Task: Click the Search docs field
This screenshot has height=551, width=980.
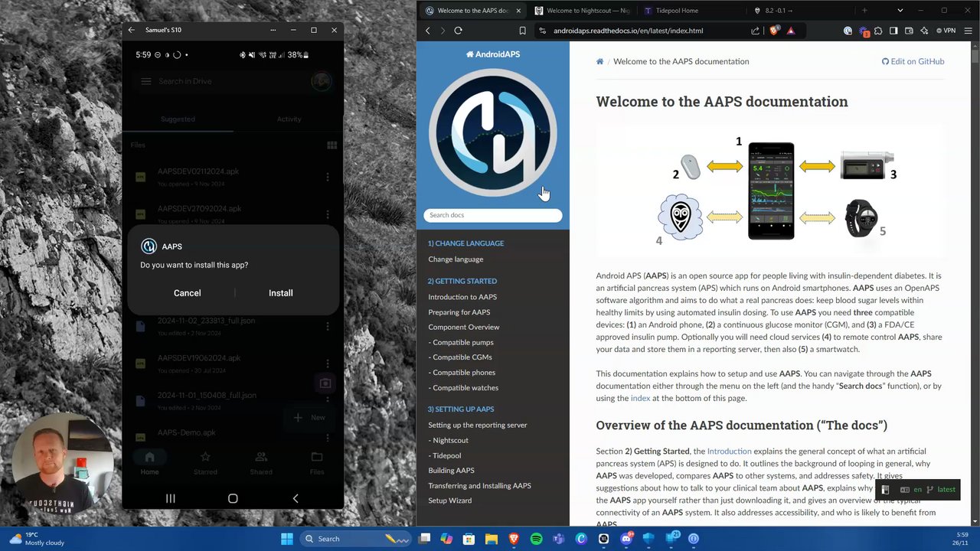Action: (493, 215)
